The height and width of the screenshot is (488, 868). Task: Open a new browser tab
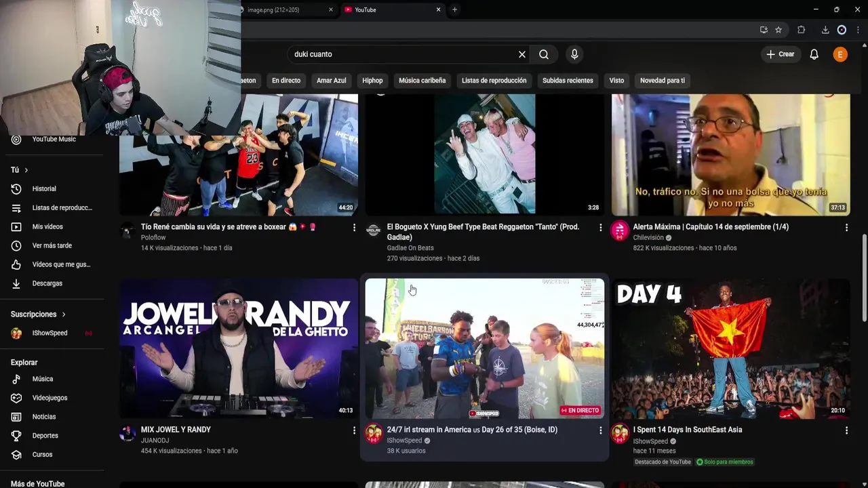(x=454, y=9)
